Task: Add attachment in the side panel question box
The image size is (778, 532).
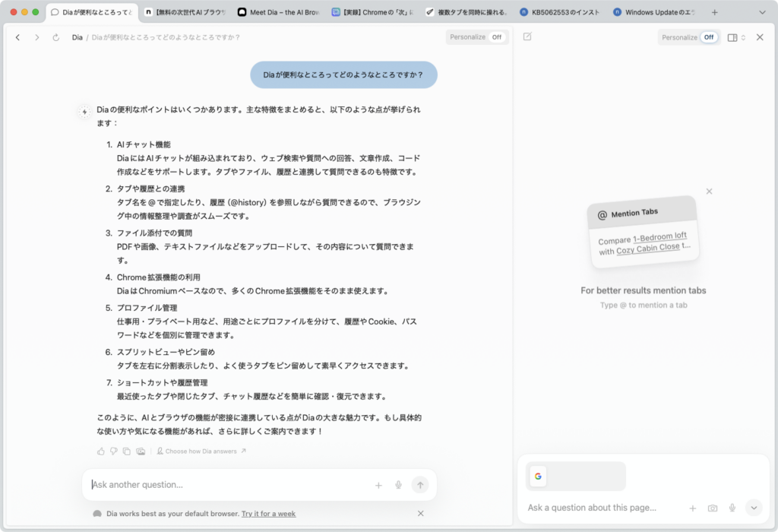Action: pos(693,508)
